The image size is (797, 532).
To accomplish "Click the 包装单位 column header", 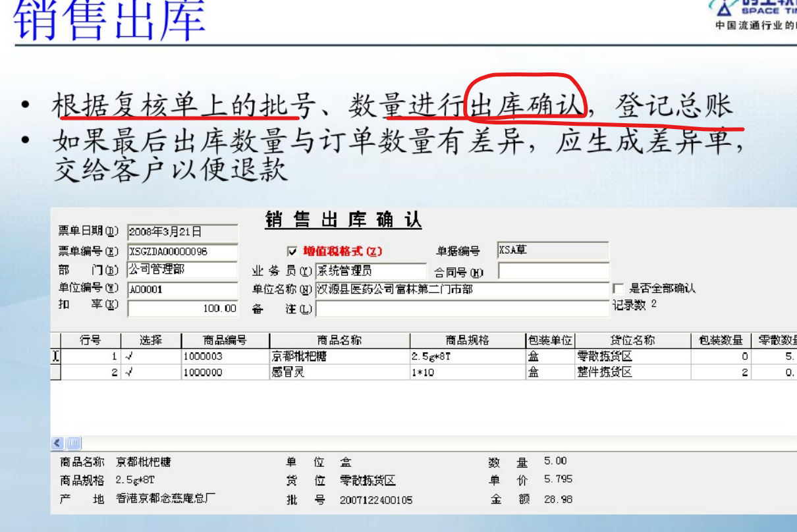I will point(550,340).
